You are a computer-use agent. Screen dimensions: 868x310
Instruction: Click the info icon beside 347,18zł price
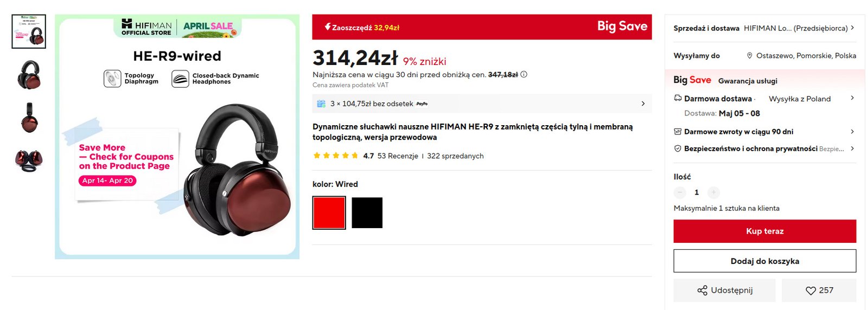pyautogui.click(x=524, y=74)
